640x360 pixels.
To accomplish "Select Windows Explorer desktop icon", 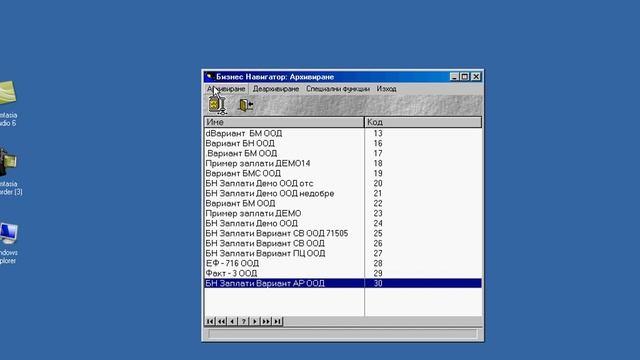I will point(9,243).
